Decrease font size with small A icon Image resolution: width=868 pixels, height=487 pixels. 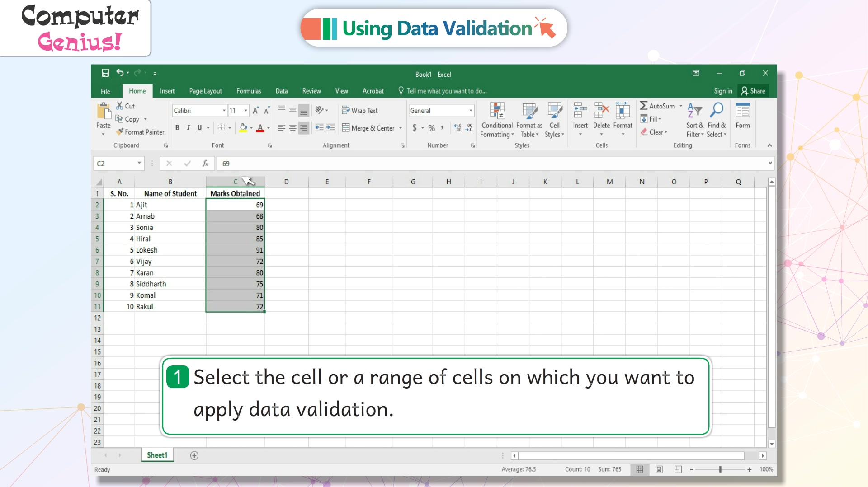click(267, 111)
